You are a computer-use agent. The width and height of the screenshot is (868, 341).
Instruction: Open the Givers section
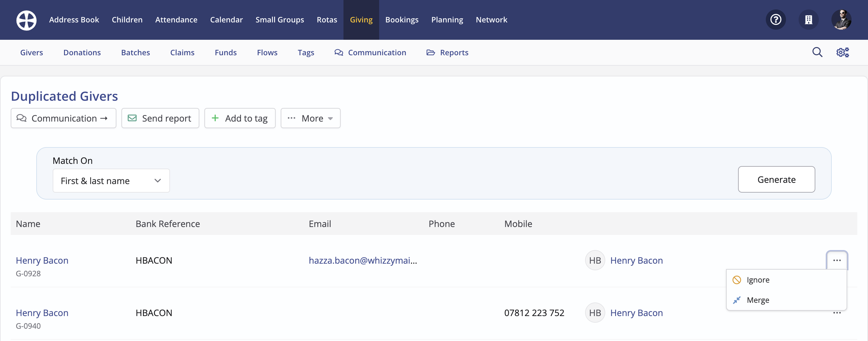click(32, 52)
